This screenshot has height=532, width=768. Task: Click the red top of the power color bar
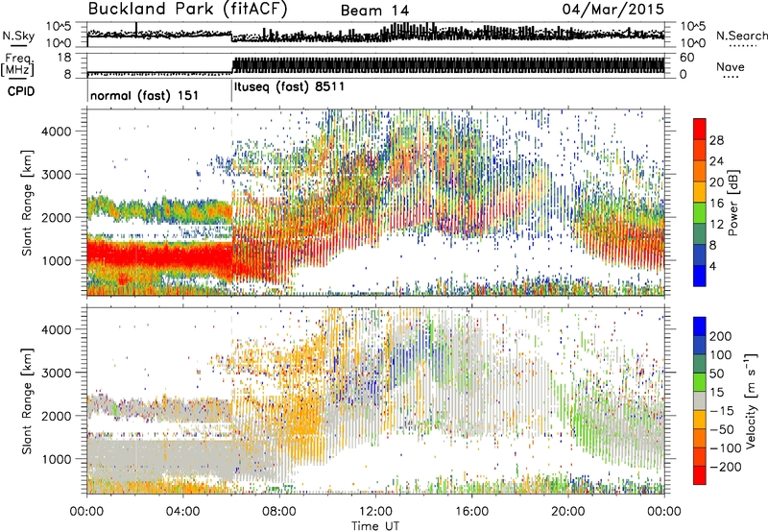click(x=700, y=129)
